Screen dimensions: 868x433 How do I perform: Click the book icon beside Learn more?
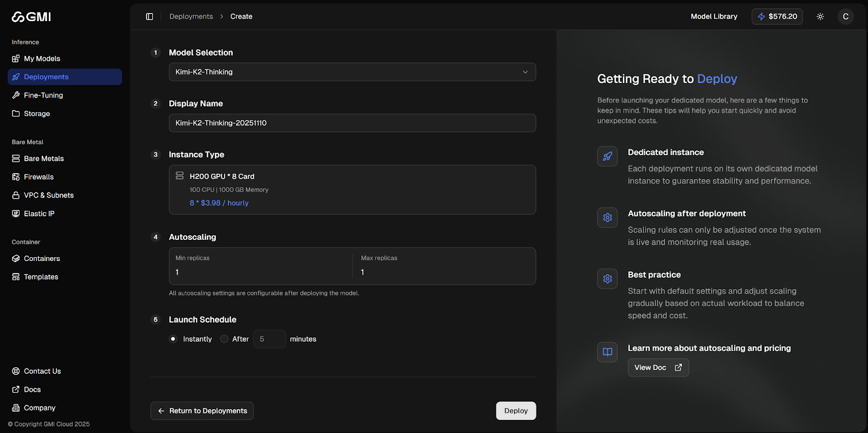[608, 352]
